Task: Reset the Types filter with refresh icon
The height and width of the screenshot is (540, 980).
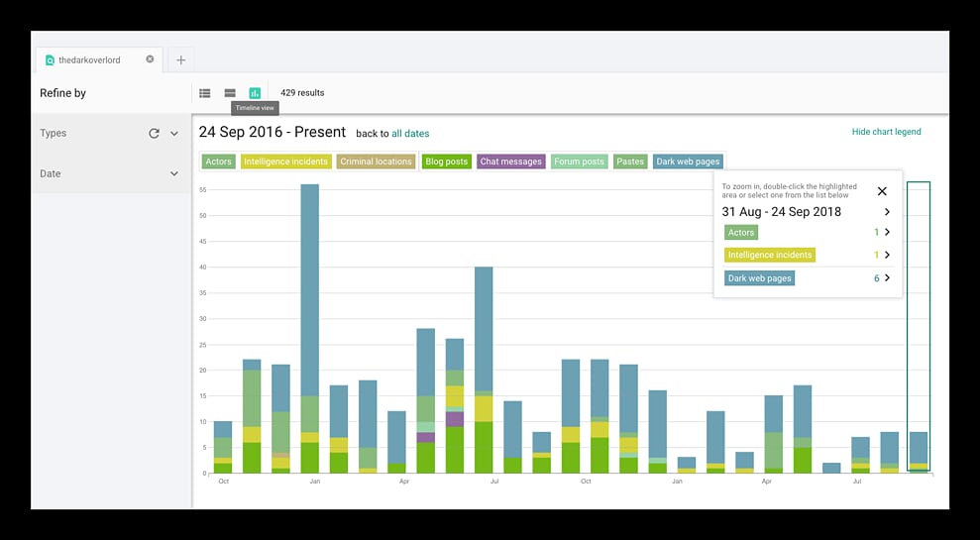Action: [x=154, y=133]
